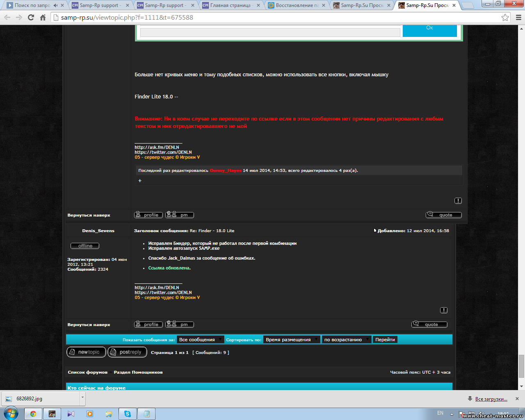This screenshot has height=420, width=525.
Task: Click the browser reload icon
Action: tap(31, 18)
